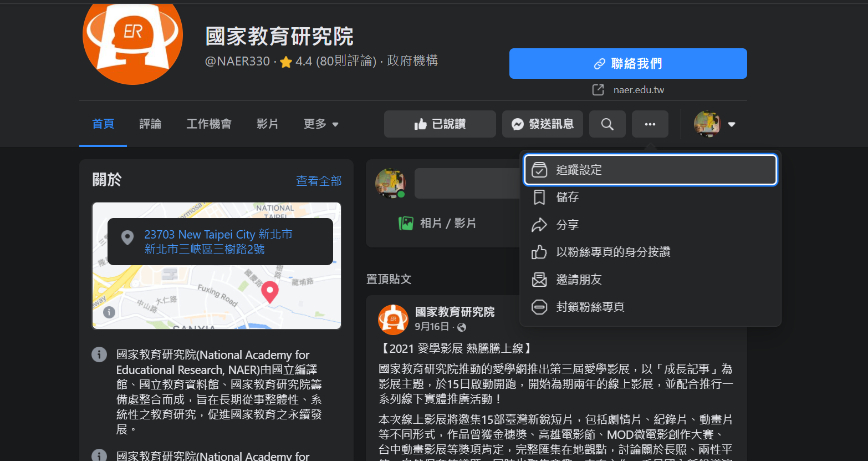This screenshot has height=461, width=868.
Task: Click the red map marker pin
Action: tap(270, 292)
